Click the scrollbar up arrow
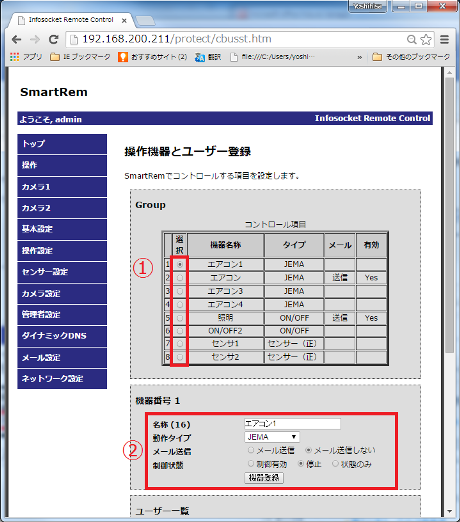This screenshot has width=460, height=522. tap(449, 73)
